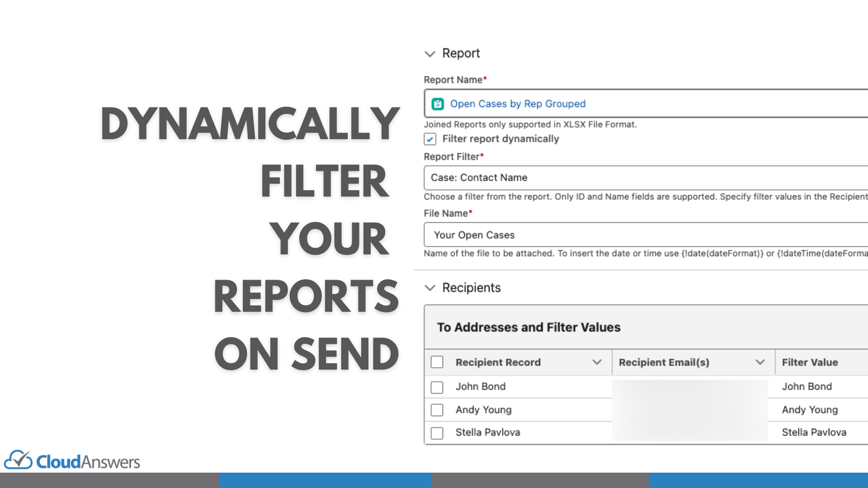Check the row checkbox for Andy Young
The image size is (868, 488).
click(437, 410)
